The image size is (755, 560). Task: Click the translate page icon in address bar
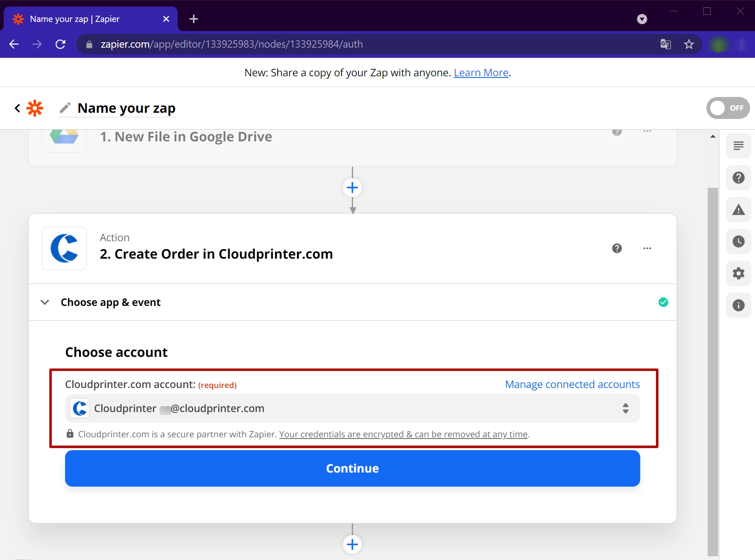[665, 44]
